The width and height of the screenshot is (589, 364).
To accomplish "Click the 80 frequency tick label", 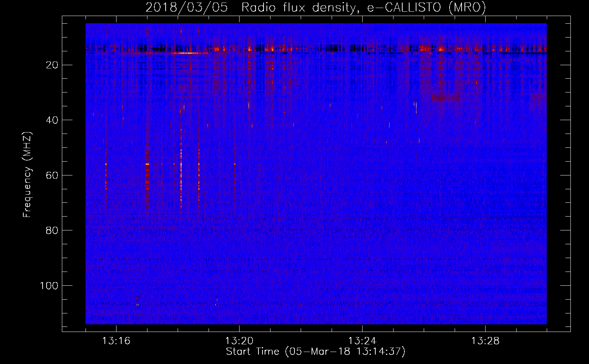I will coord(52,230).
